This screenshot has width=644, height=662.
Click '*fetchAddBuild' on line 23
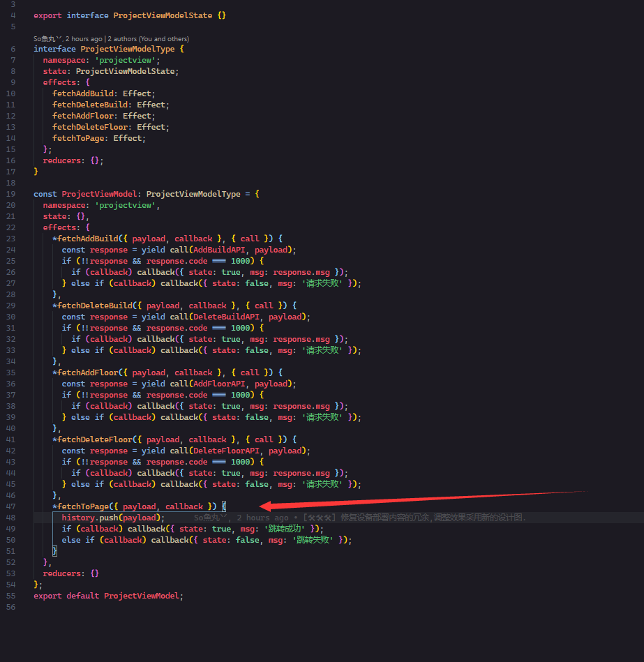coord(86,239)
